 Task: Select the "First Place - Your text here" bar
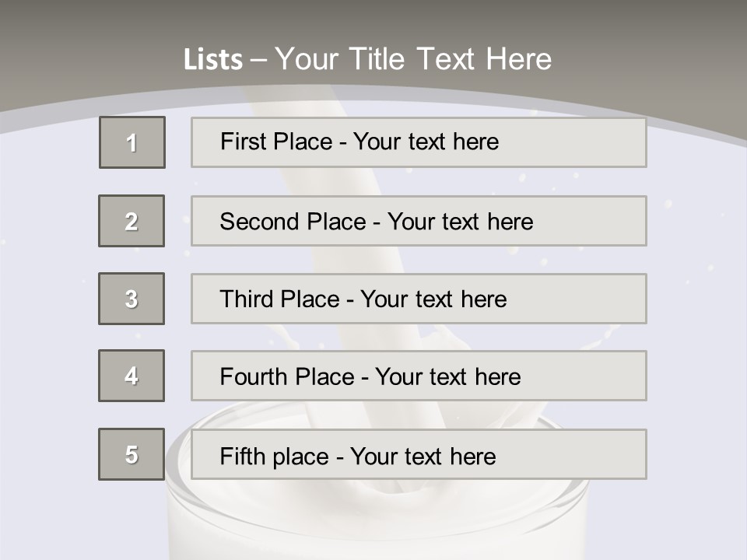click(419, 142)
